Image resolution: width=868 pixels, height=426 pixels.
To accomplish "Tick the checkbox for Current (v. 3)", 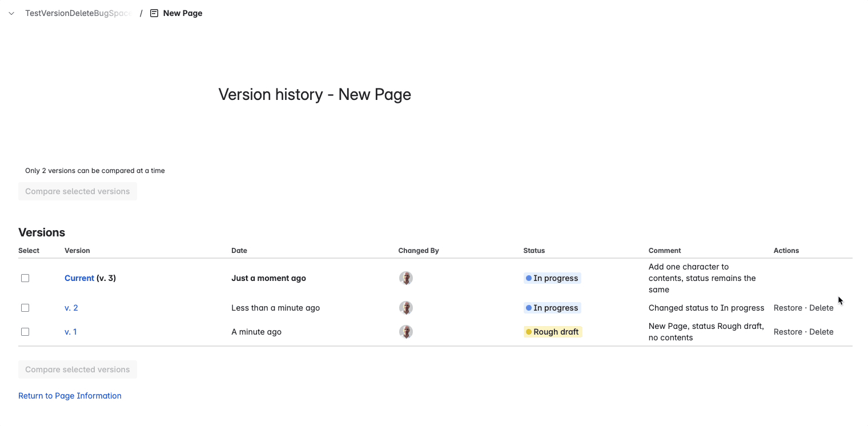I will 25,278.
